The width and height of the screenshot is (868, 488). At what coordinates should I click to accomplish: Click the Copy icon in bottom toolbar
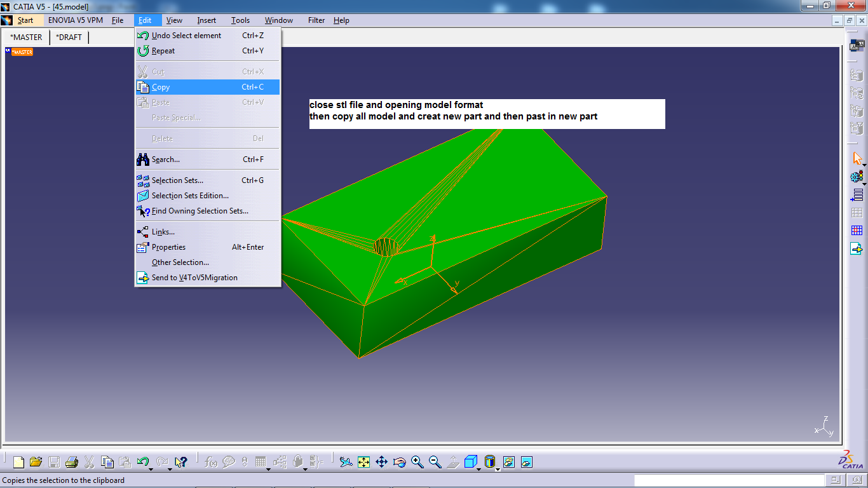[x=107, y=463]
